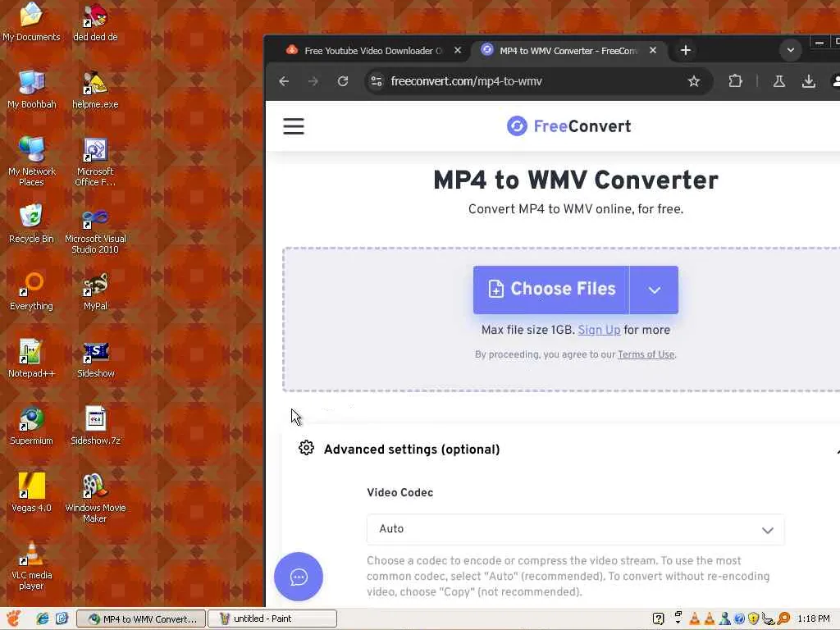Select the Everything search shortcut
The image size is (840, 630).
click(31, 291)
